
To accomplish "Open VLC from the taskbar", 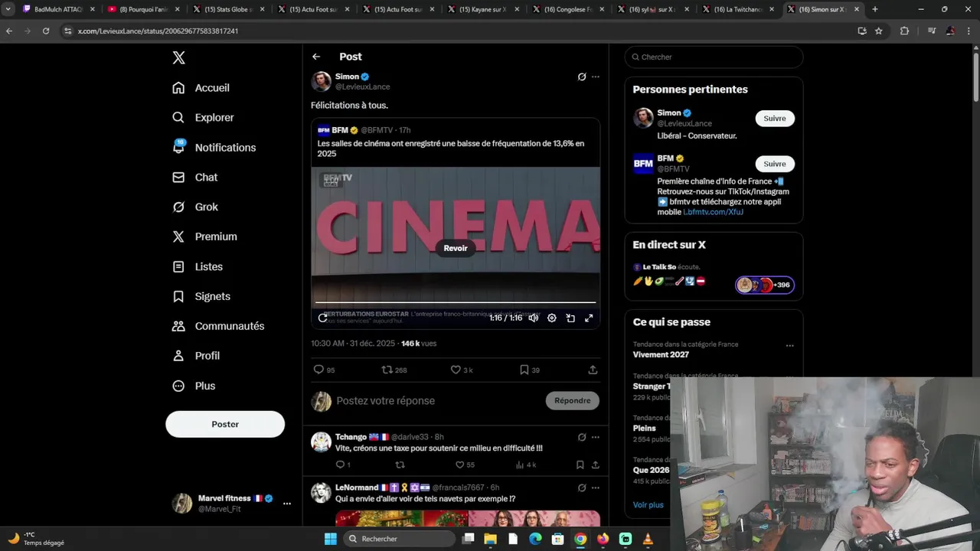I will pos(648,540).
